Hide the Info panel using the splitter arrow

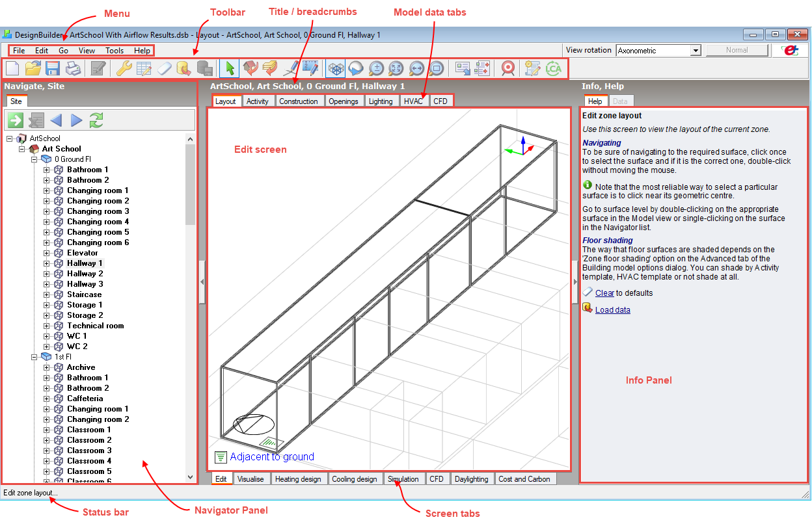tap(575, 282)
